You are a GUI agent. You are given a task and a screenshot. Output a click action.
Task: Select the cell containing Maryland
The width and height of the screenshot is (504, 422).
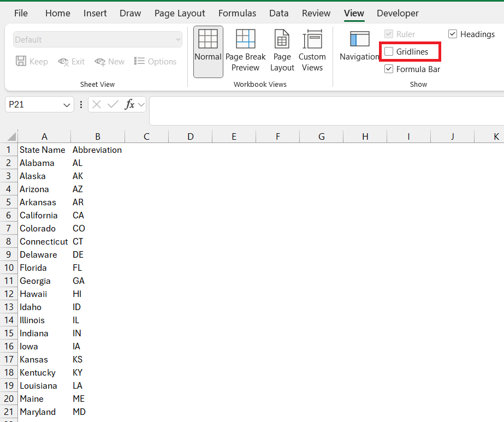click(44, 412)
